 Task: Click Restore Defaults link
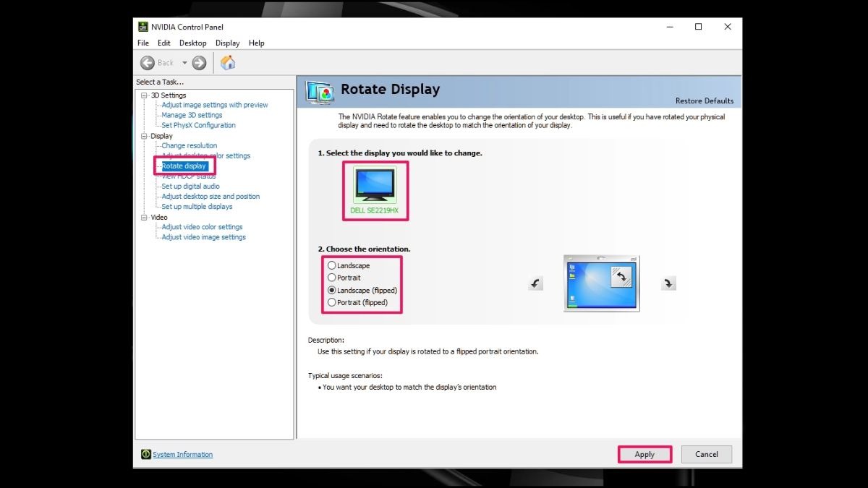[705, 100]
